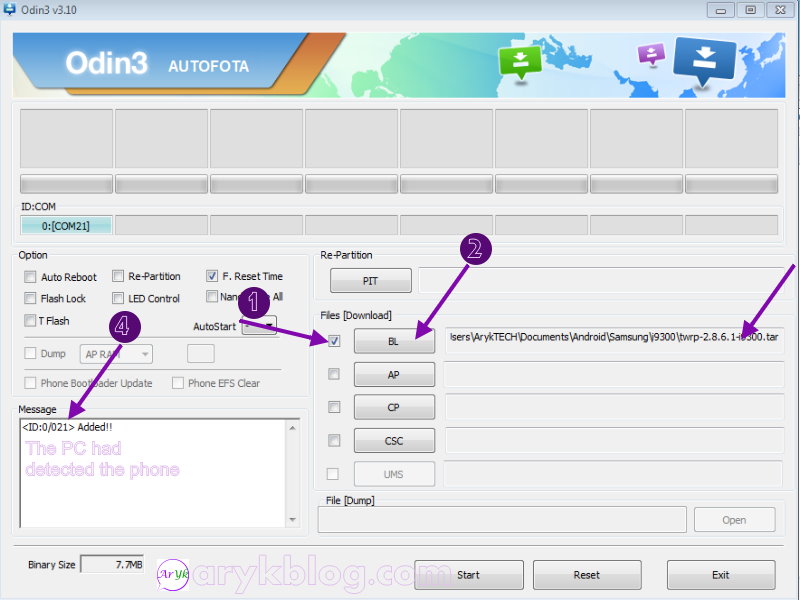Tick the CSC file checkbox
Image resolution: width=800 pixels, height=600 pixels.
coord(334,440)
